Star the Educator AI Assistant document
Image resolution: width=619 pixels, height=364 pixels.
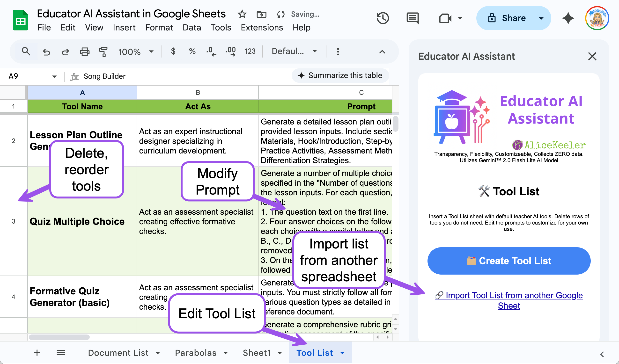pyautogui.click(x=242, y=14)
